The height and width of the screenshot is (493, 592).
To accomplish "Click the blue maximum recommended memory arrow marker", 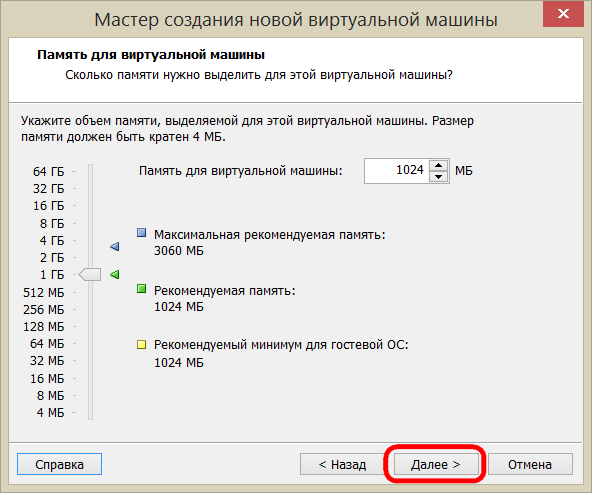I will (x=115, y=246).
